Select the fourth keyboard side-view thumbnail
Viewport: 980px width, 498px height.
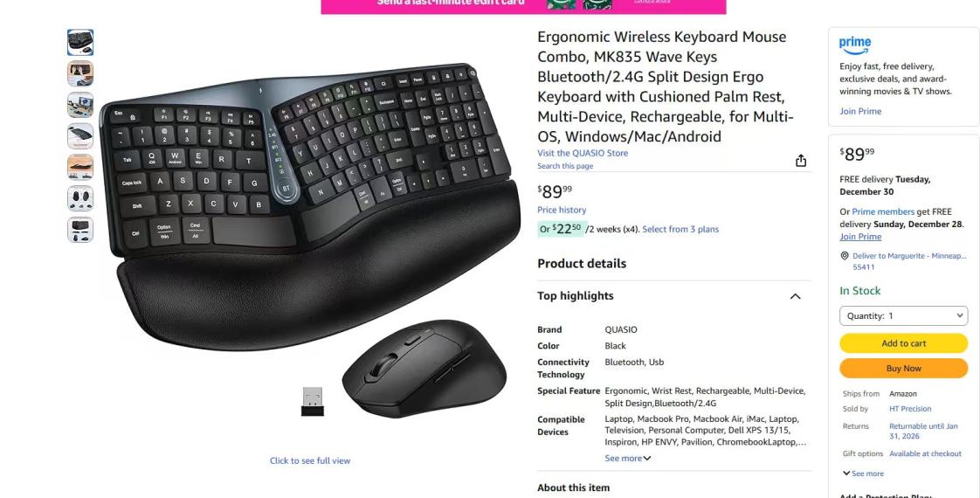coord(80,136)
